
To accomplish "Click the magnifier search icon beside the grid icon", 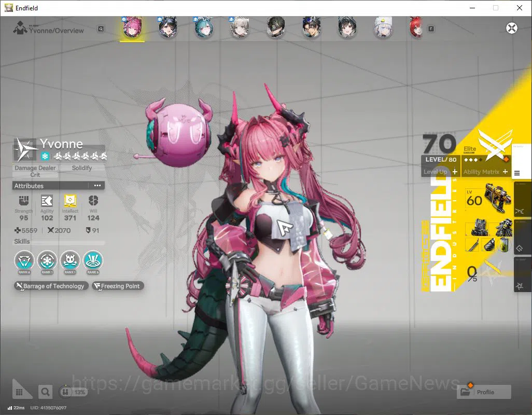I will click(45, 392).
